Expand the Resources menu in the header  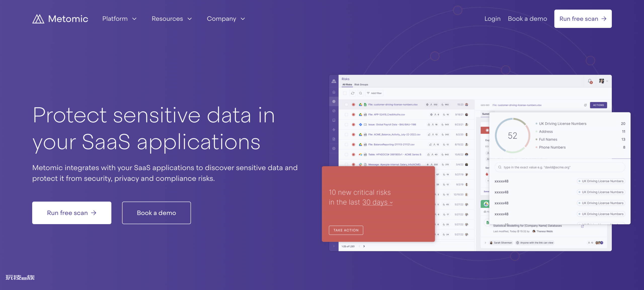(172, 19)
